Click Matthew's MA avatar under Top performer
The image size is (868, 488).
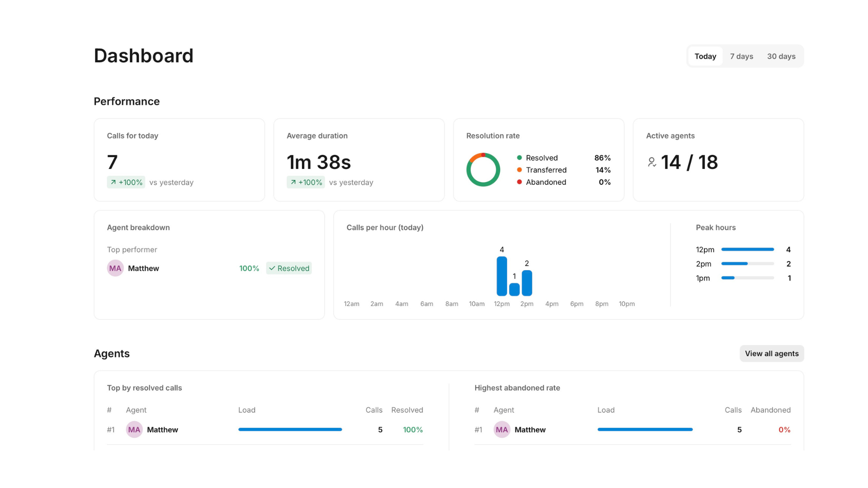pos(115,268)
